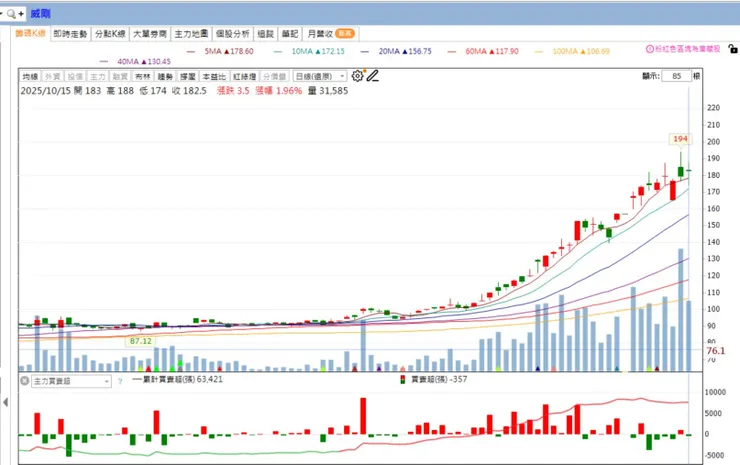Click the magnifier search icon
Viewport: 740px width, 465px height.
[x=11, y=14]
